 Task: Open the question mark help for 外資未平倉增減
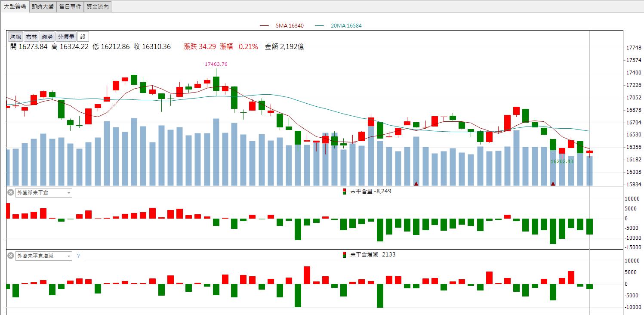(x=78, y=256)
